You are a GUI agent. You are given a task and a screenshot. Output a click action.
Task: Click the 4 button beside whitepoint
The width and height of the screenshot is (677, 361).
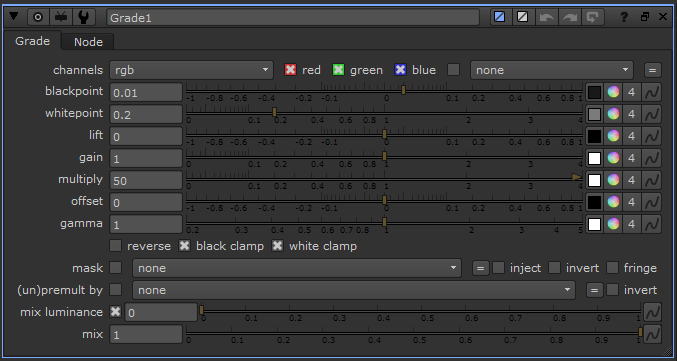[x=632, y=114]
